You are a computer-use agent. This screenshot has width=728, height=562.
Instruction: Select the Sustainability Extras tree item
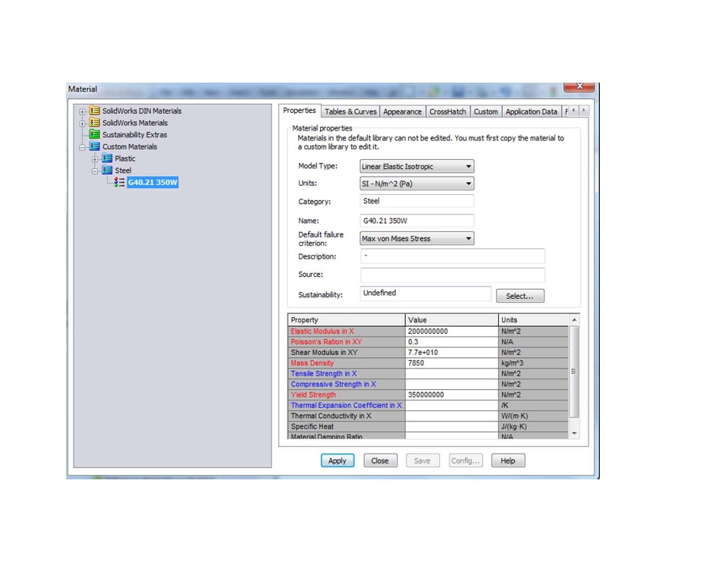pyautogui.click(x=135, y=135)
